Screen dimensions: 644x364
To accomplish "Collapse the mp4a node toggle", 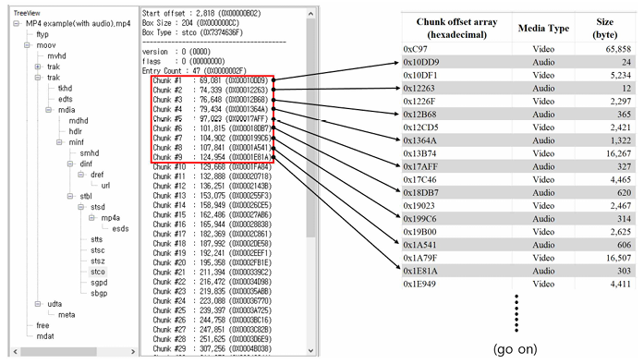I will click(91, 218).
